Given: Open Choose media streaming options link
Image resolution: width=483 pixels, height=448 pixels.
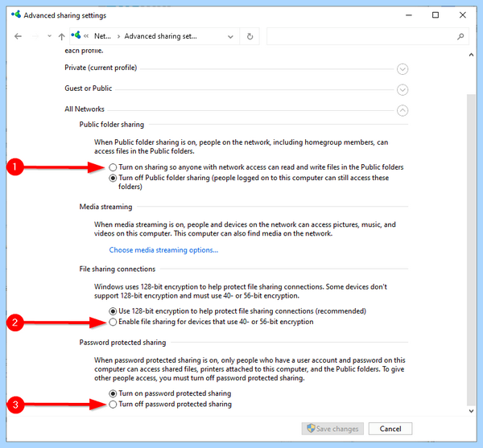Looking at the screenshot, I should [163, 250].
